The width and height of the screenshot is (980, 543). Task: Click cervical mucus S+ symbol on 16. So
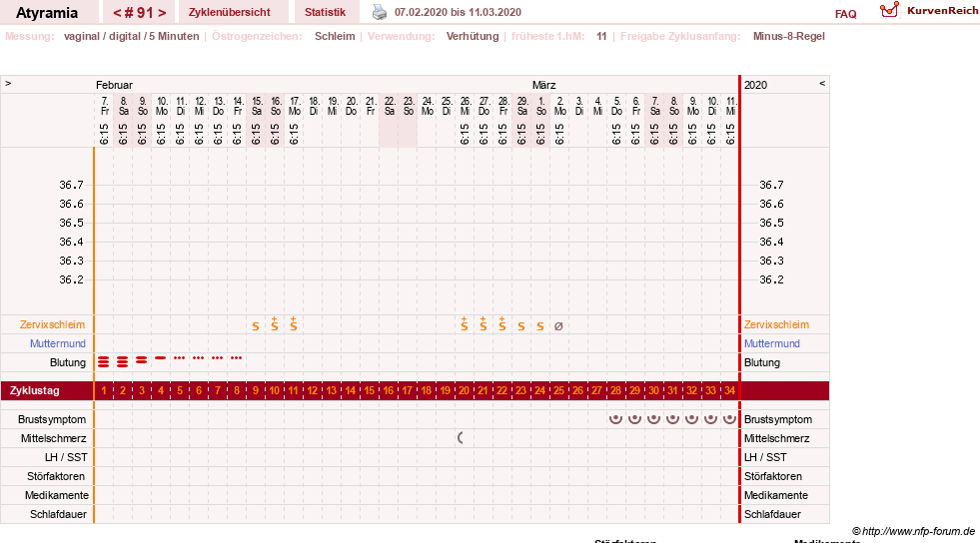[x=275, y=324]
